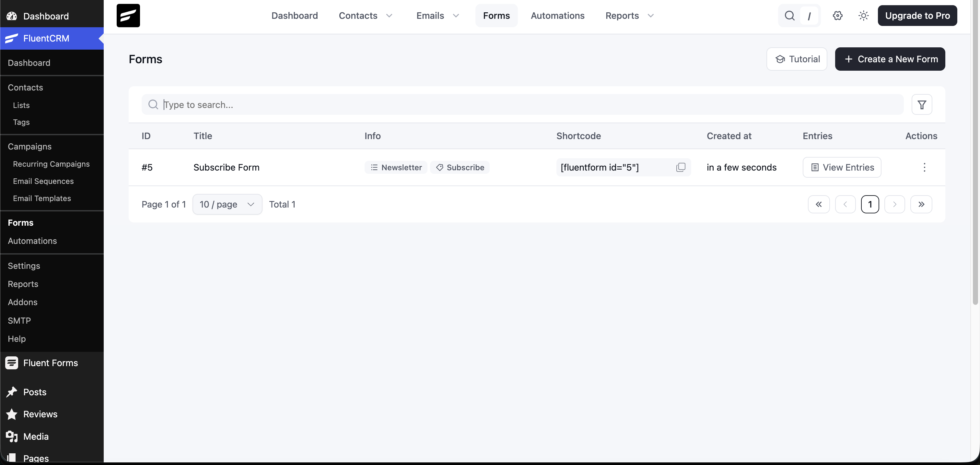The image size is (980, 465).
Task: Open Automations in top navigation
Action: coord(558,16)
